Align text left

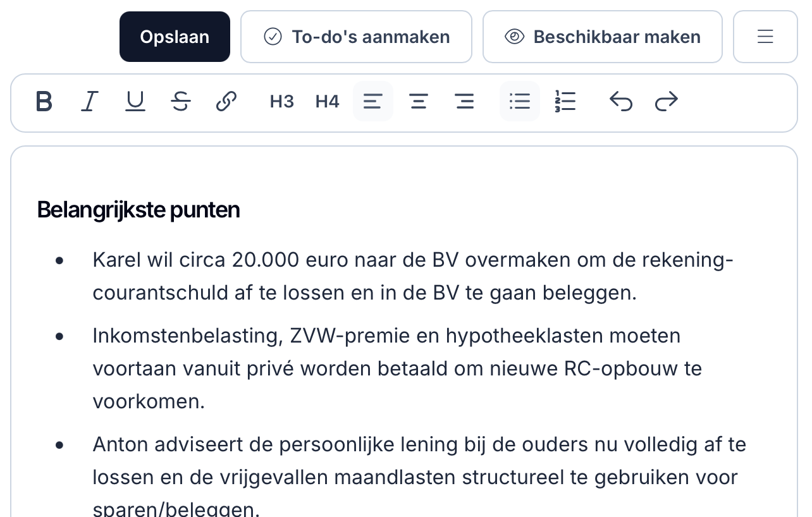point(373,101)
